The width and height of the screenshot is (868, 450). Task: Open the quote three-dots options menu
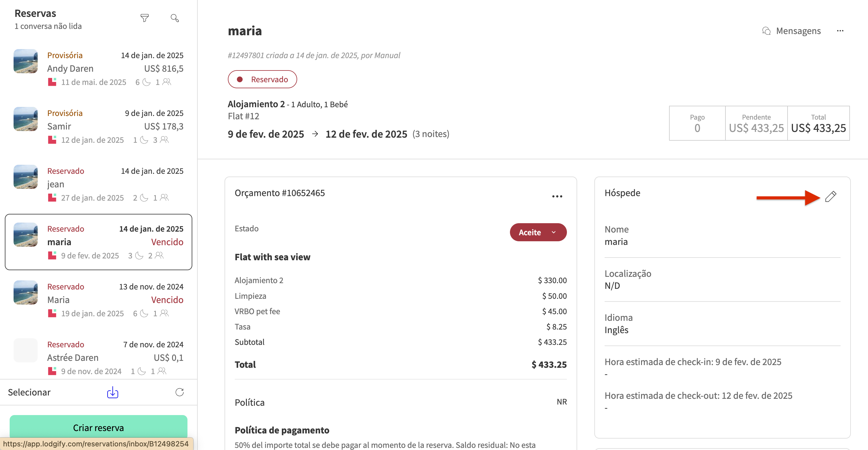pos(557,197)
